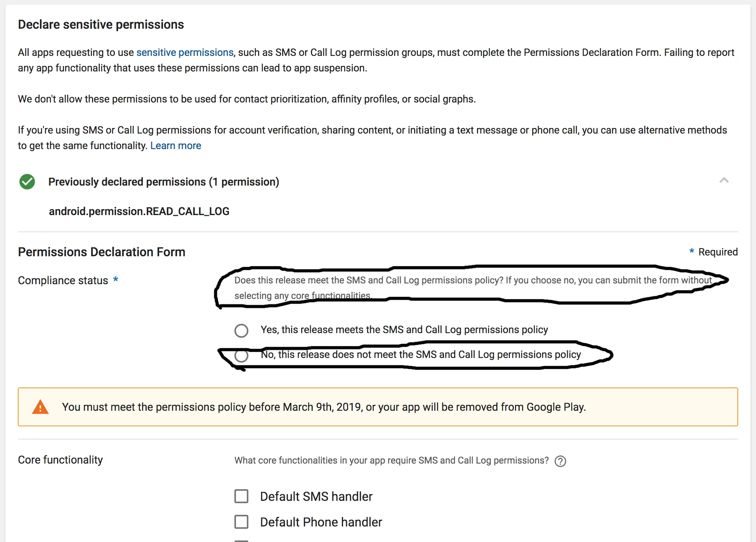756x542 pixels.
Task: Click the green checkmark status icon
Action: point(27,182)
